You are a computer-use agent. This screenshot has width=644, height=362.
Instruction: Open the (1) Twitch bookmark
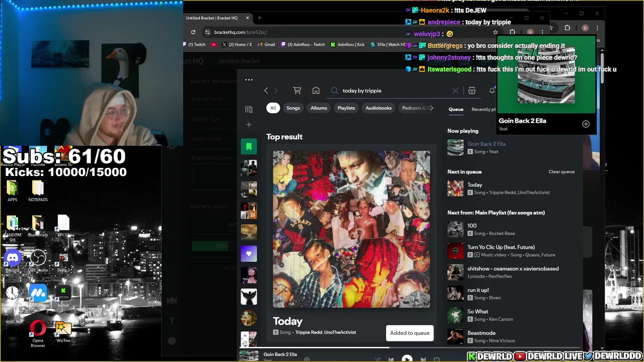[194, 45]
